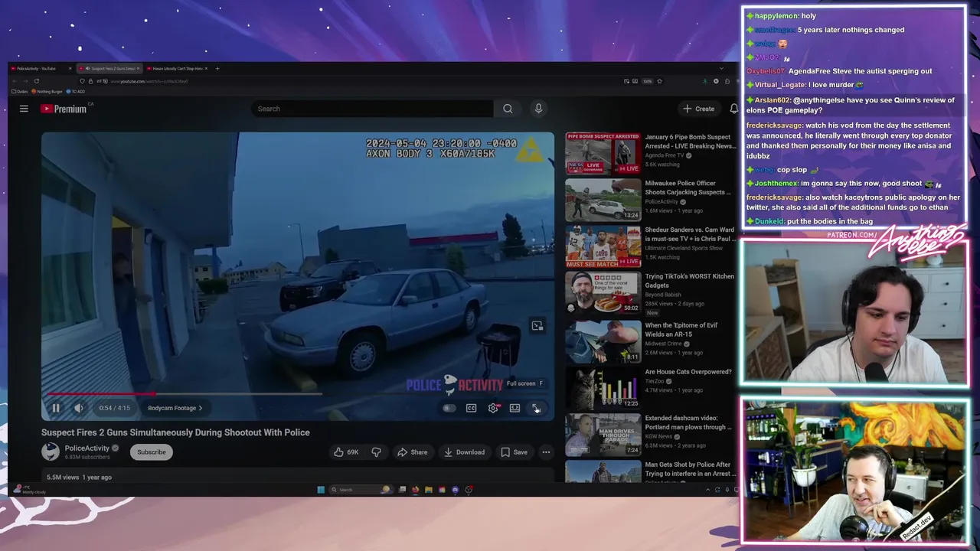Image resolution: width=980 pixels, height=551 pixels.
Task: Switch to theater mode in the player
Action: (x=514, y=408)
